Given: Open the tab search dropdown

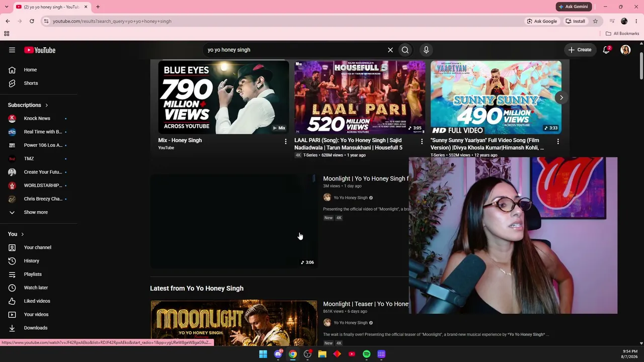Looking at the screenshot, I should pos(8,7).
